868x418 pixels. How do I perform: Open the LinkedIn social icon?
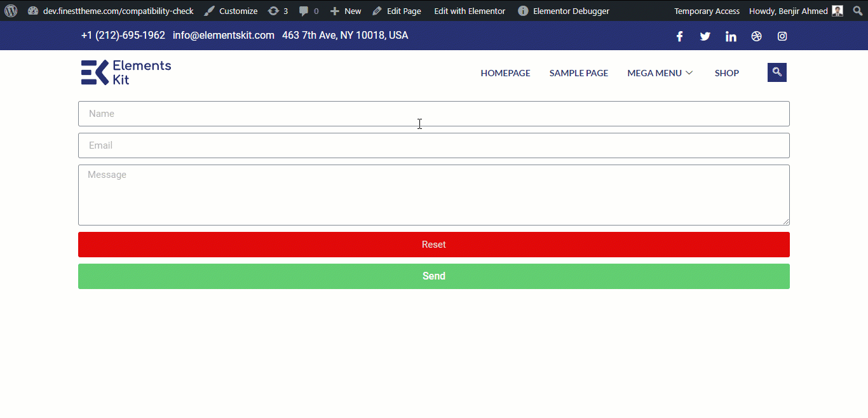tap(731, 36)
